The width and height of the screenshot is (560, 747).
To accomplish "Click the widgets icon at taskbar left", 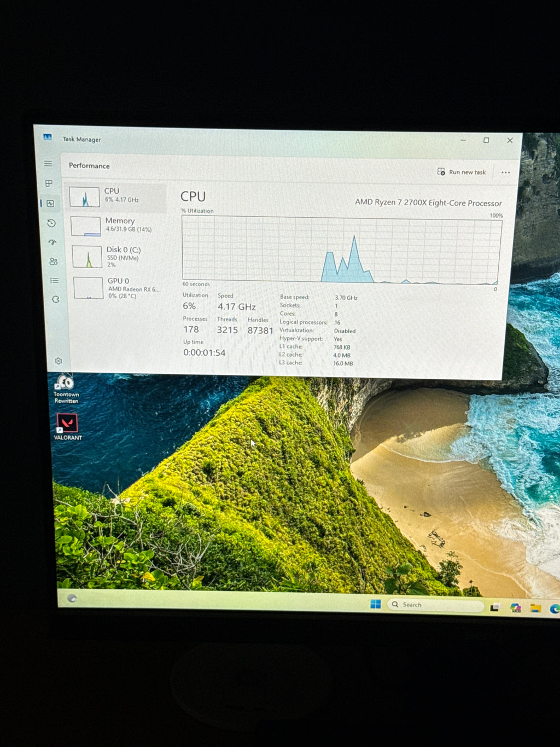I will coord(72,598).
